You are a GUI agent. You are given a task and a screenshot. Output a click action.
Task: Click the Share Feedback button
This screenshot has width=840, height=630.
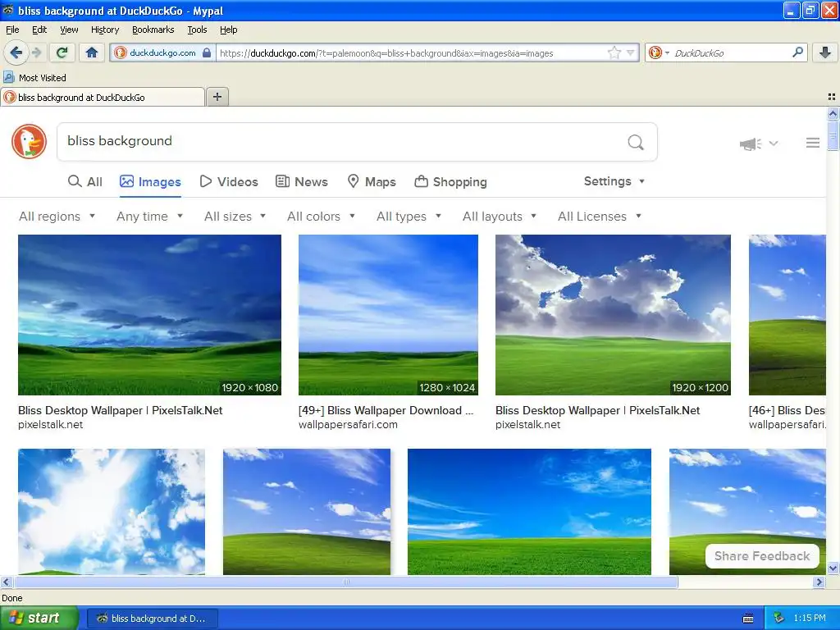[x=762, y=556]
